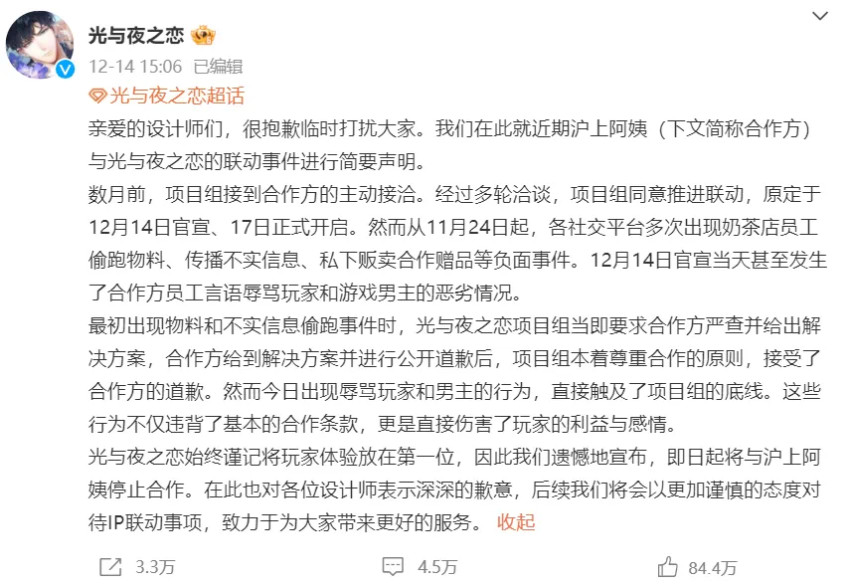The width and height of the screenshot is (850, 587).
Task: Click the orange supertopic badge icon
Action: (x=98, y=96)
